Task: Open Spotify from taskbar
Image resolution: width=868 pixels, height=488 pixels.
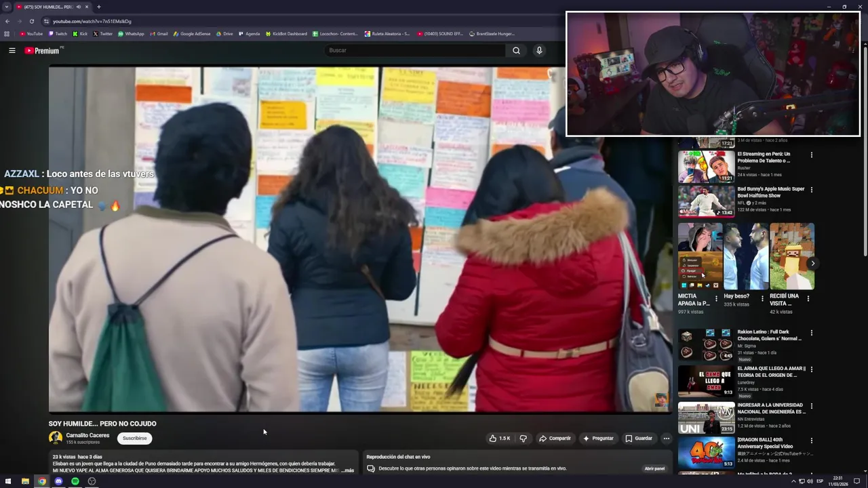Action: coord(75,481)
